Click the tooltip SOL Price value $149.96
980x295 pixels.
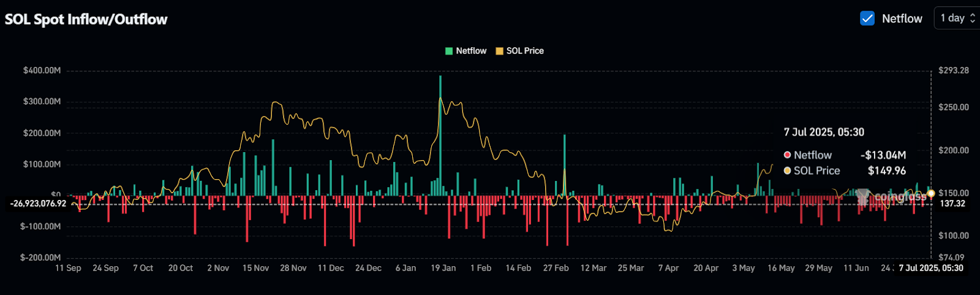887,170
